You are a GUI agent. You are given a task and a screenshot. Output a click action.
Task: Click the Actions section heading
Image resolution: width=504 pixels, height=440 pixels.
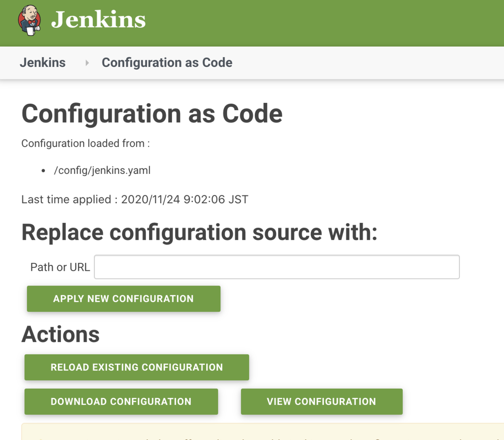[x=60, y=334]
